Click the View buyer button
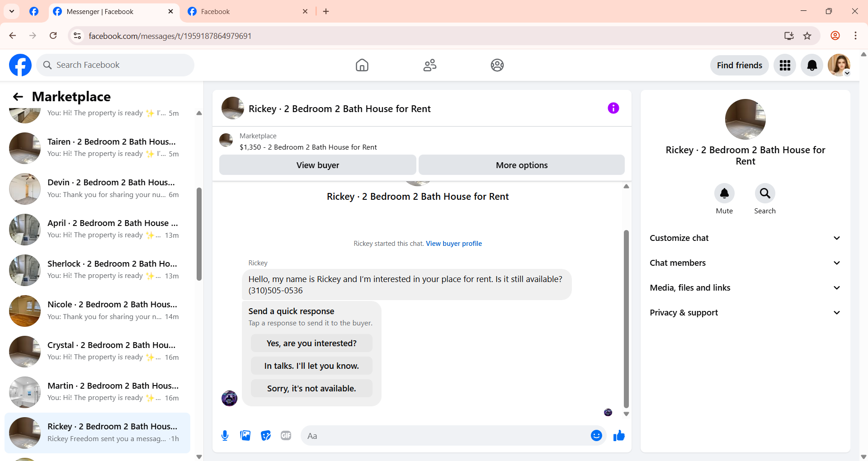Image resolution: width=868 pixels, height=461 pixels. (318, 165)
